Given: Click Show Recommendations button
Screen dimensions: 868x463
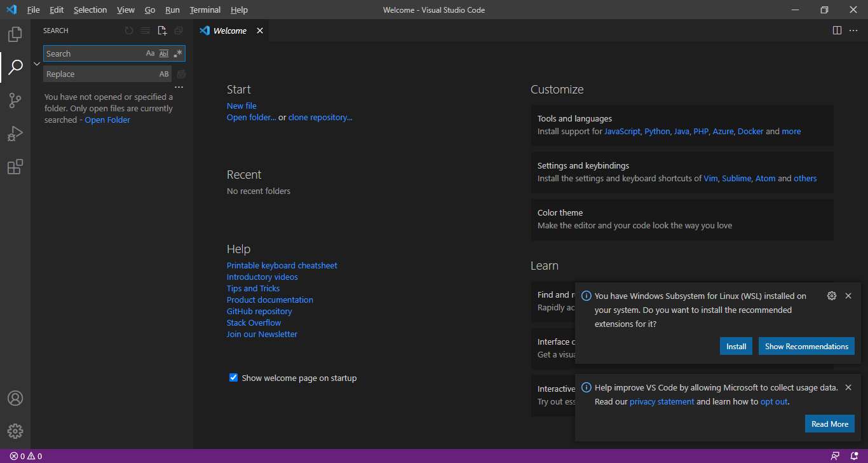Looking at the screenshot, I should [806, 346].
